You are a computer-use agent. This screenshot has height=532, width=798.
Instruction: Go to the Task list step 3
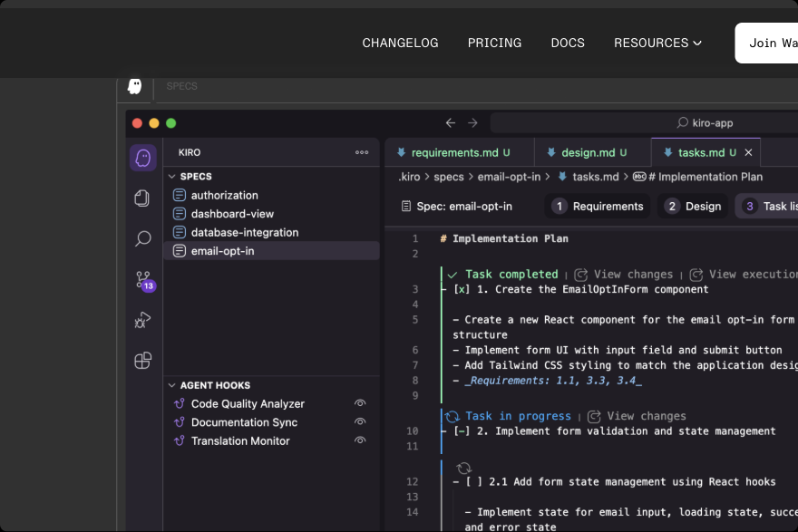767,206
